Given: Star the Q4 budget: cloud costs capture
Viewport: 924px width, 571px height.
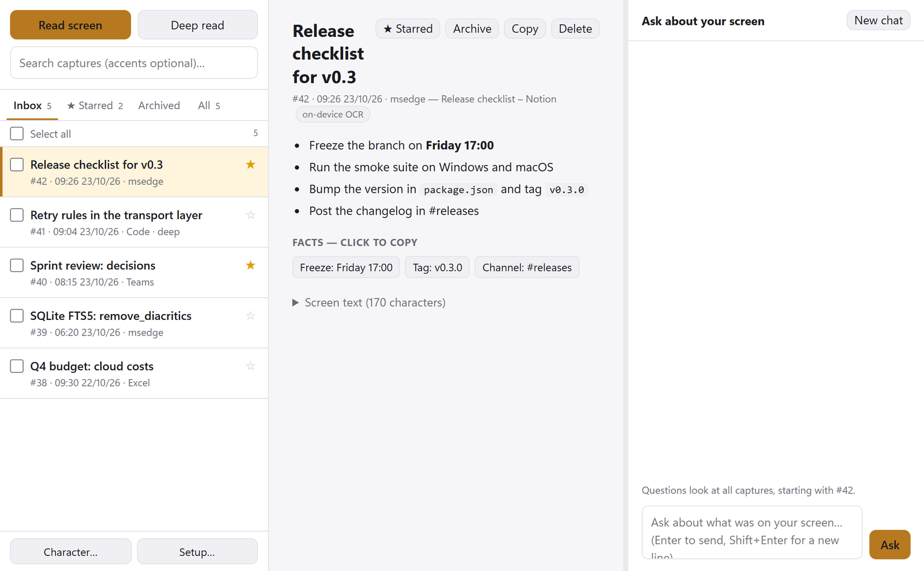Looking at the screenshot, I should pyautogui.click(x=251, y=365).
